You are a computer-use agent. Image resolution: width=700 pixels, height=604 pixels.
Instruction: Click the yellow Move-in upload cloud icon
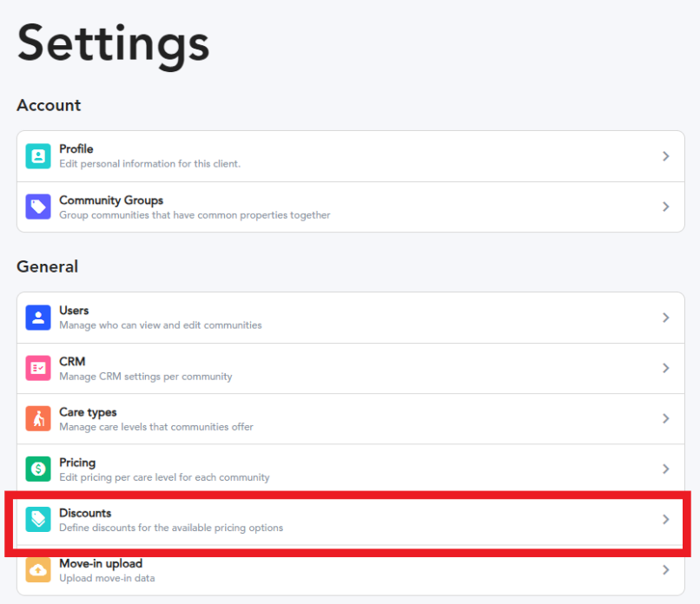click(38, 569)
